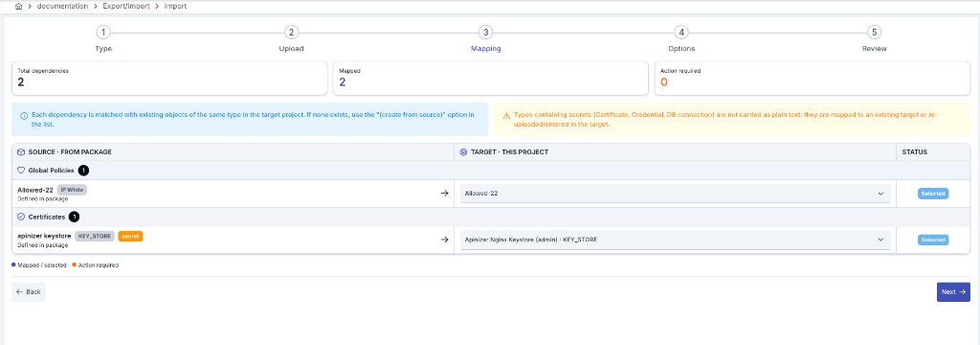Click the info icon in blue notice
980x345 pixels.
pyautogui.click(x=24, y=116)
